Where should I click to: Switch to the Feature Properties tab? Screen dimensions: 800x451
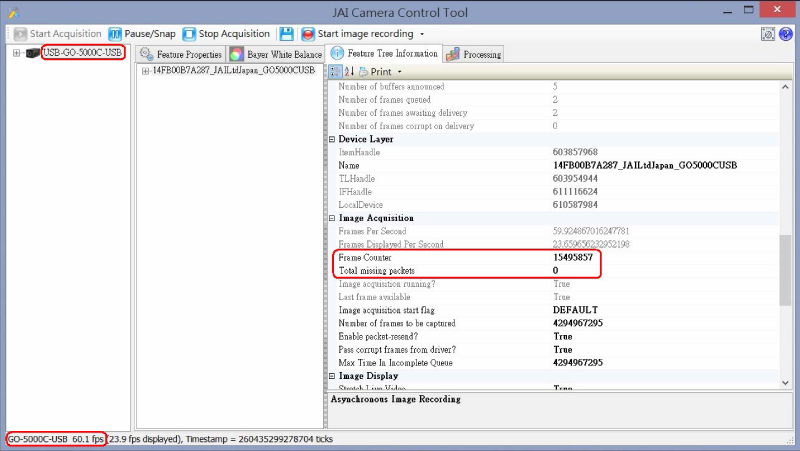pyautogui.click(x=181, y=53)
